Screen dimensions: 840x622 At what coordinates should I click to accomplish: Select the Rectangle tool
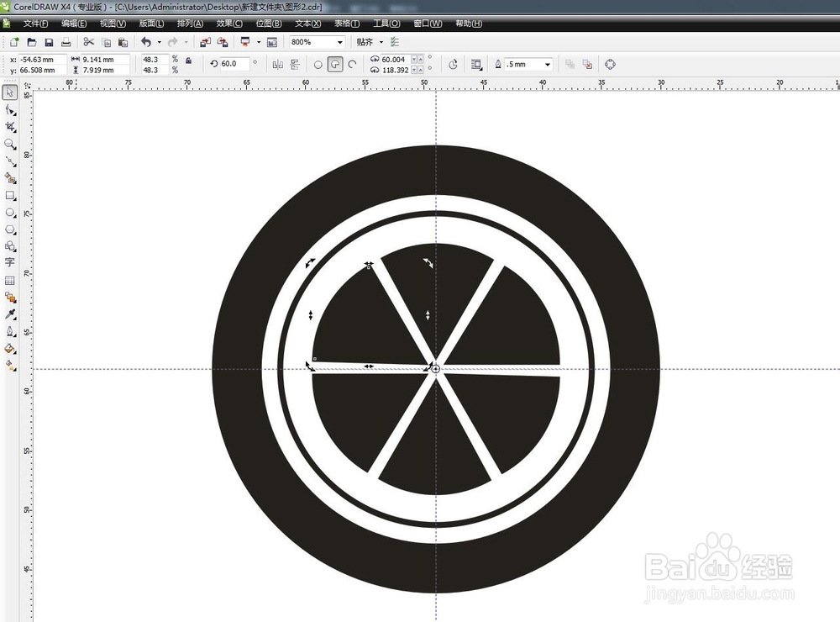click(x=9, y=196)
